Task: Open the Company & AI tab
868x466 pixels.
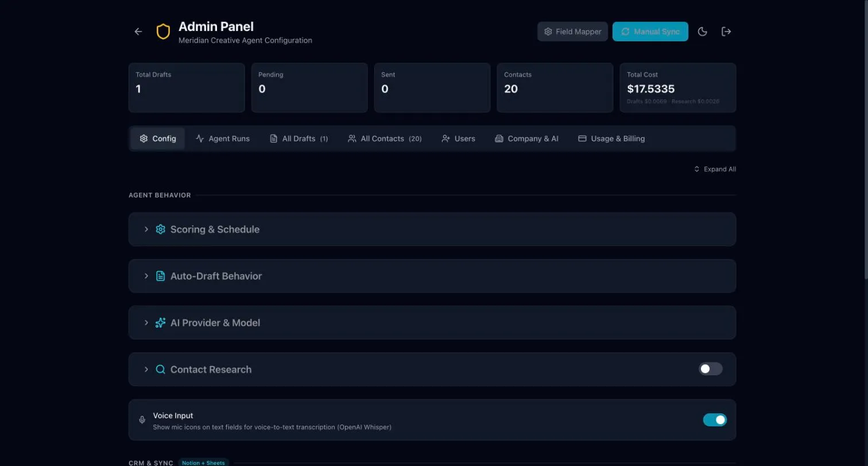Action: (x=526, y=138)
